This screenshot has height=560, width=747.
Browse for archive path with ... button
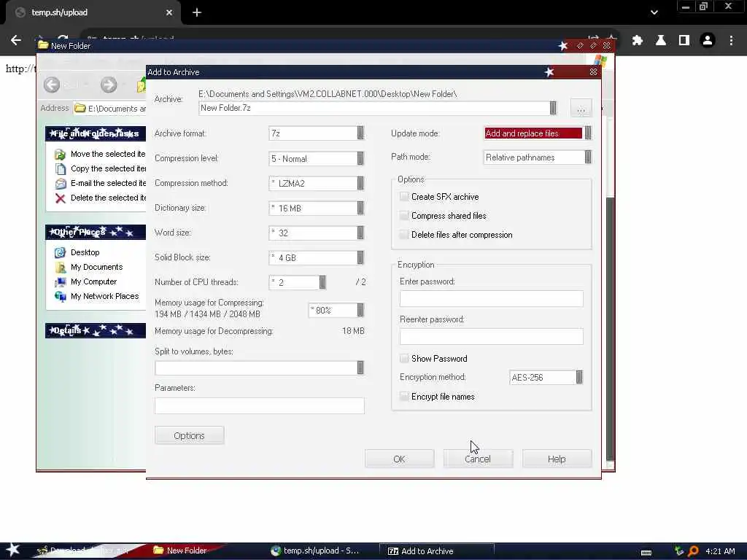[581, 109]
